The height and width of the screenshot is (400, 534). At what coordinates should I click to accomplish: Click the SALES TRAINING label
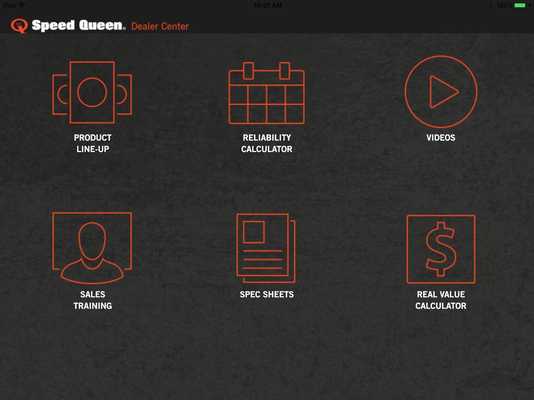pos(93,300)
